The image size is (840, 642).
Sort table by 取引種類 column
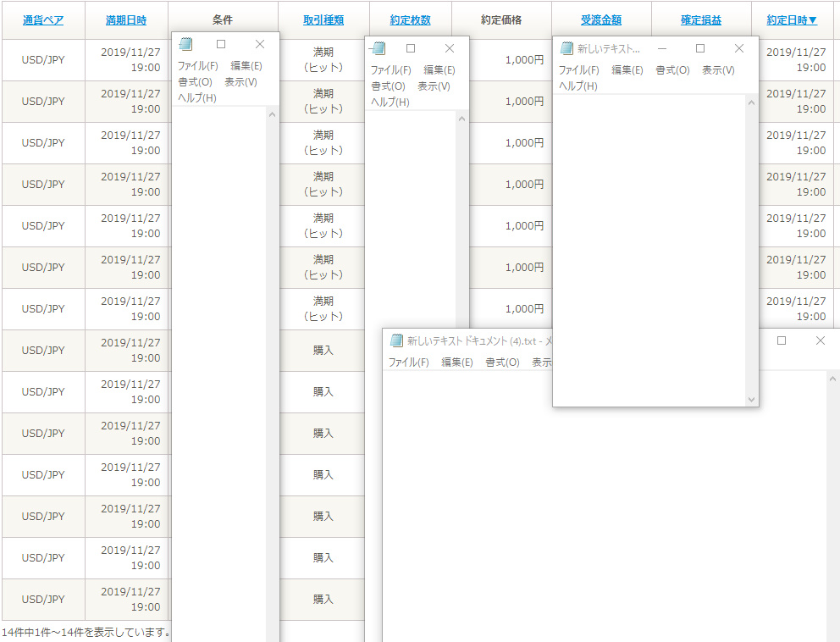click(323, 20)
